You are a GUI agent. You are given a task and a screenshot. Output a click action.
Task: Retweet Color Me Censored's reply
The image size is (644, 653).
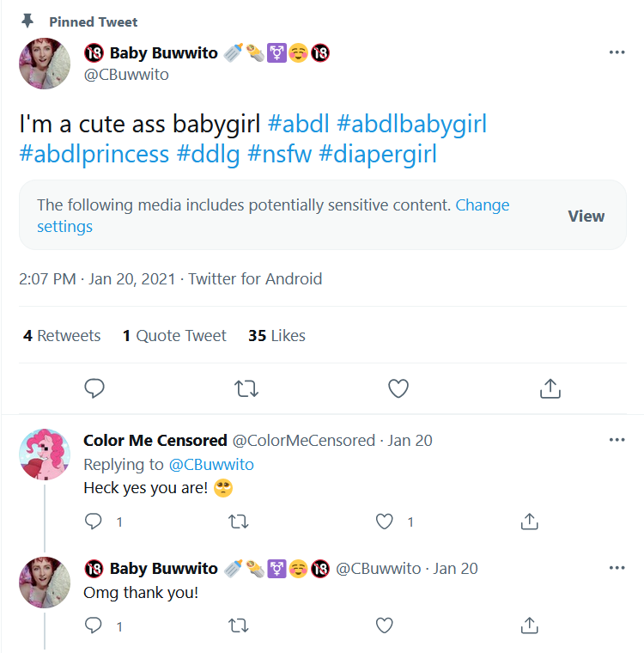[238, 522]
